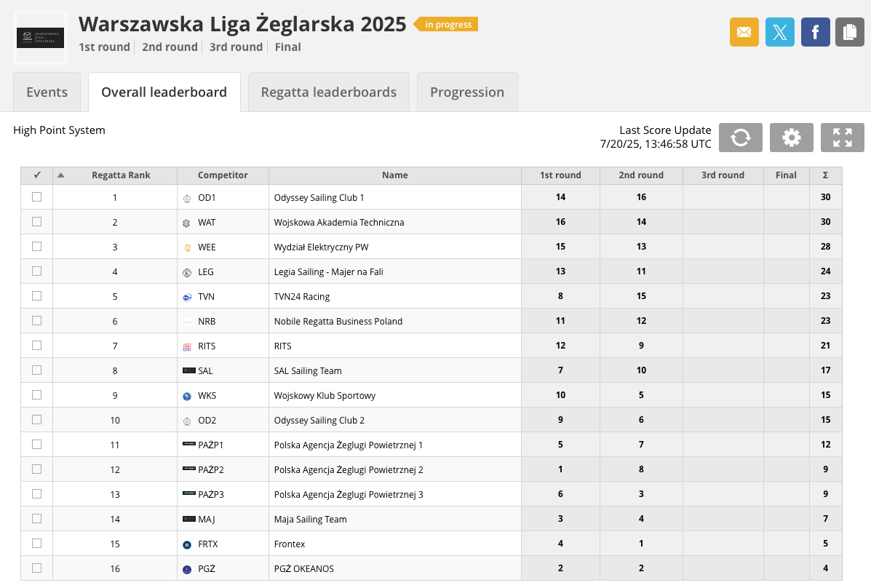Viewport: 871px width, 588px height.
Task: Sort by the Regatta Rank arrow
Action: [x=61, y=175]
